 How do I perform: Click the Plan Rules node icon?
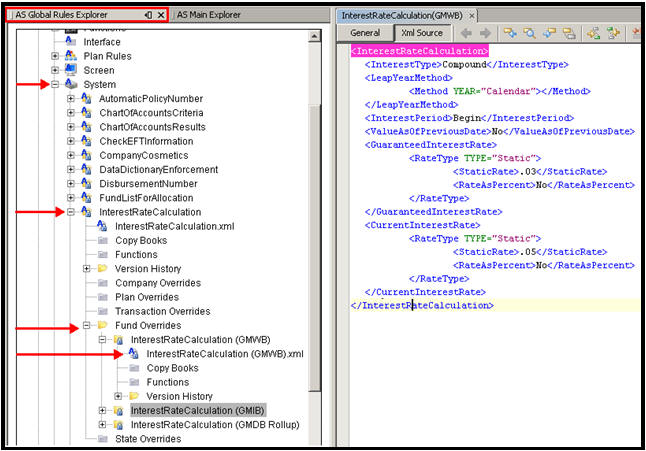point(71,56)
